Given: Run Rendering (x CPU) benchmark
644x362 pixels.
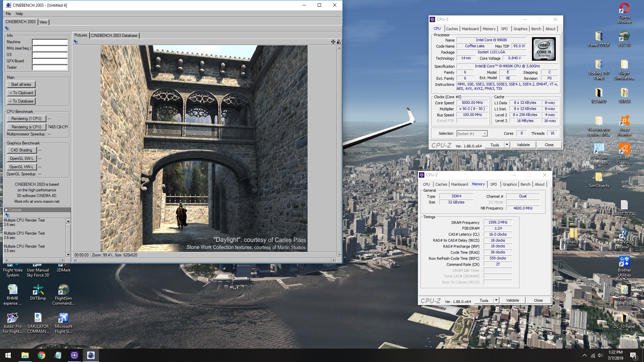Looking at the screenshot, I should [26, 127].
